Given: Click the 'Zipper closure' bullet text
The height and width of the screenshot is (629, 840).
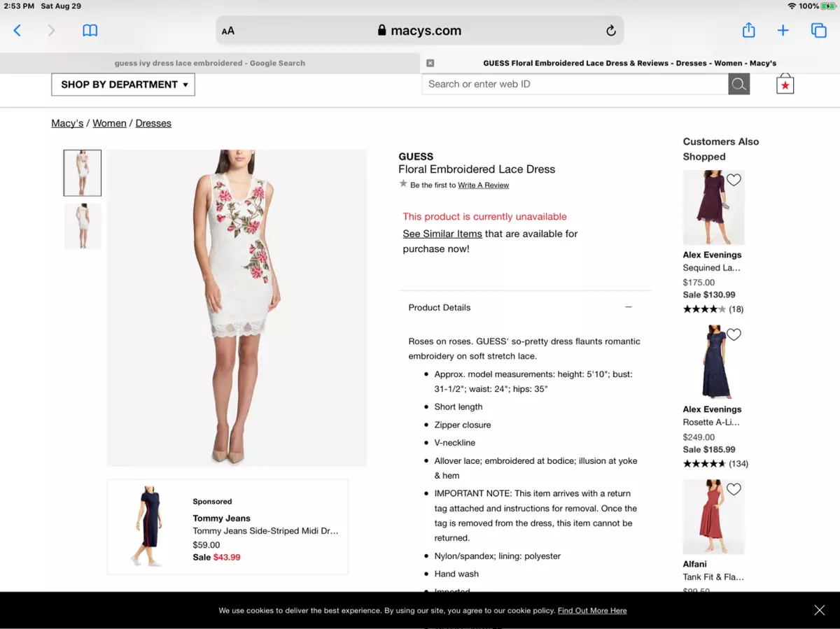Looking at the screenshot, I should click(x=463, y=425).
